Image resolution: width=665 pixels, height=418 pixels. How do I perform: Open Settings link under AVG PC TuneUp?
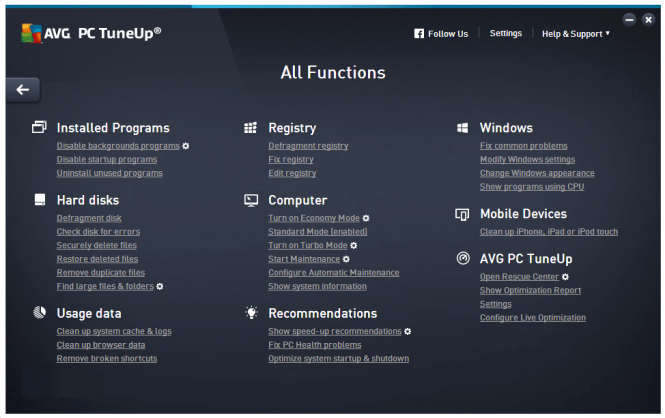[496, 304]
